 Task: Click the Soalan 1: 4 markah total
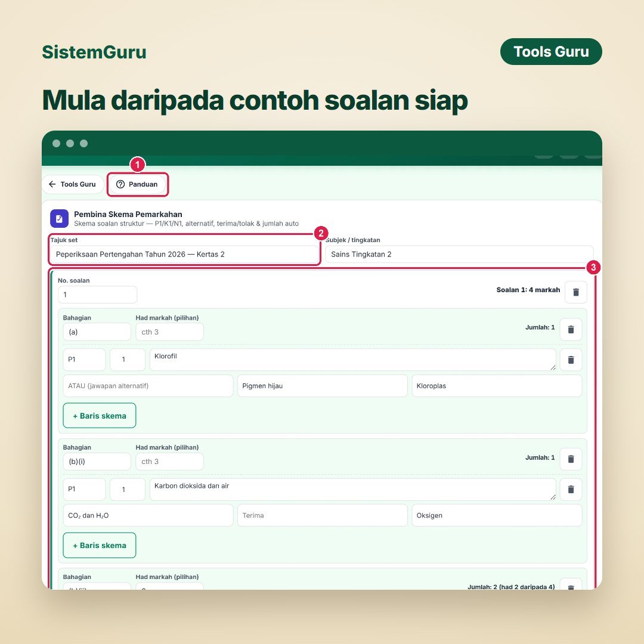point(528,290)
